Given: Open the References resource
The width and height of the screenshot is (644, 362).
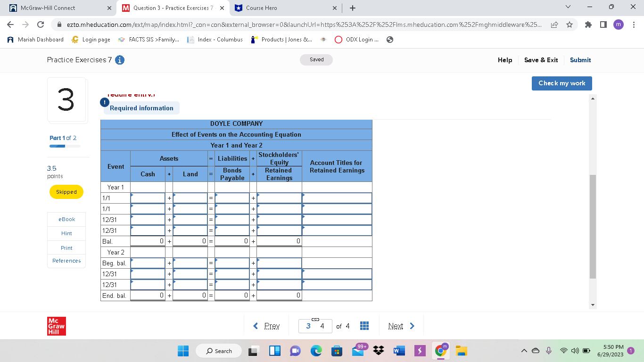Looking at the screenshot, I should point(66,261).
